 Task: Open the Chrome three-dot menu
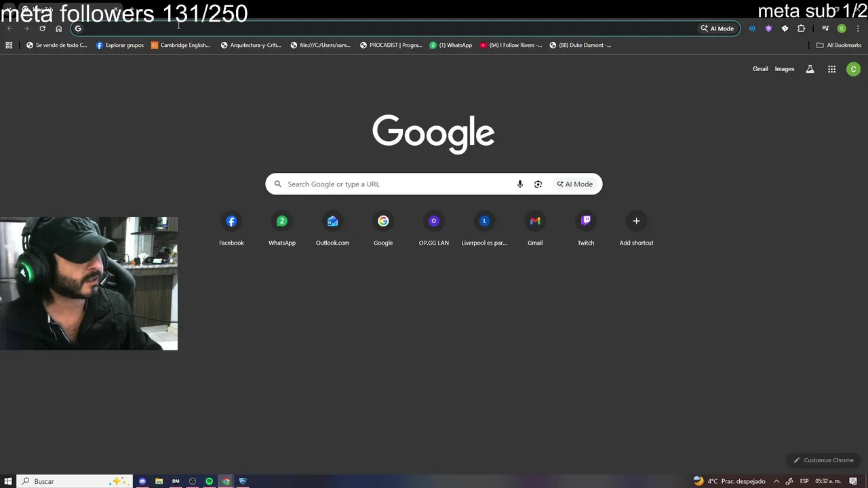858,28
